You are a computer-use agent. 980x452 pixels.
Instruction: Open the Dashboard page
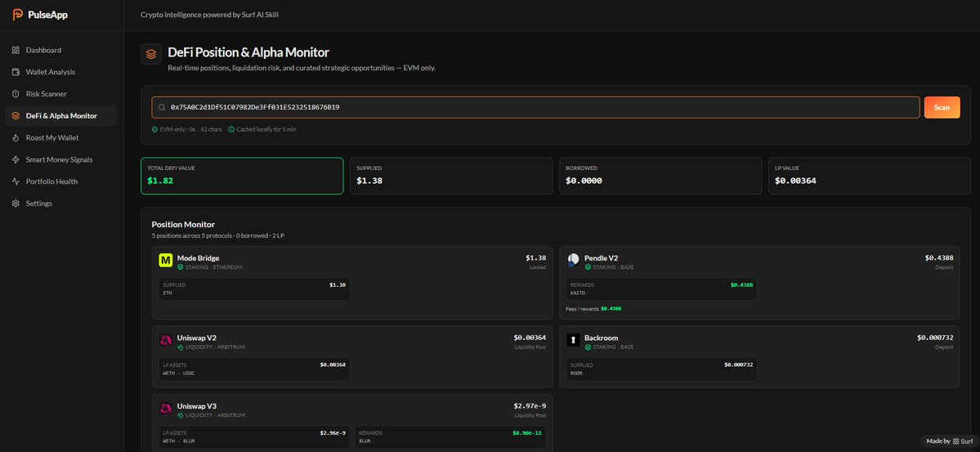pyautogui.click(x=61, y=50)
